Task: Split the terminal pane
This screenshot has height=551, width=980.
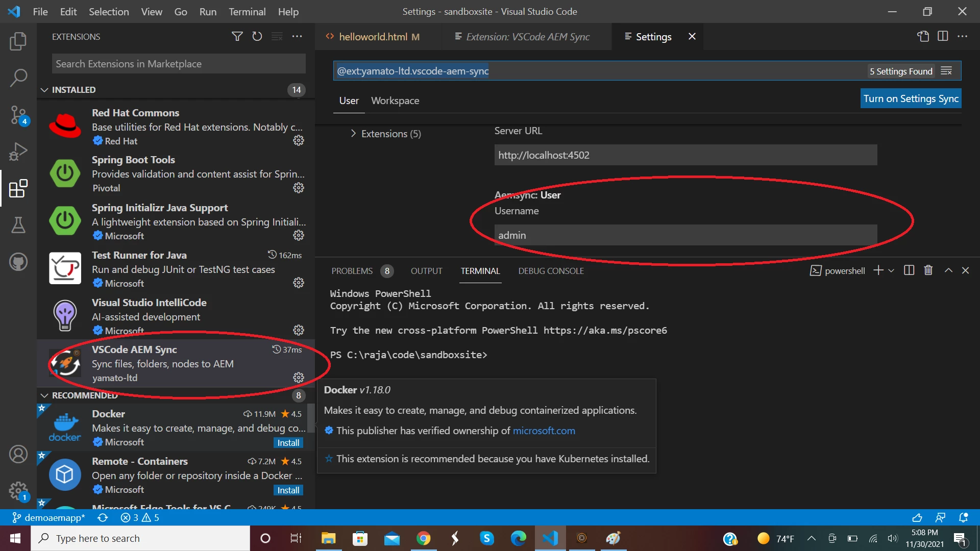Action: point(909,270)
